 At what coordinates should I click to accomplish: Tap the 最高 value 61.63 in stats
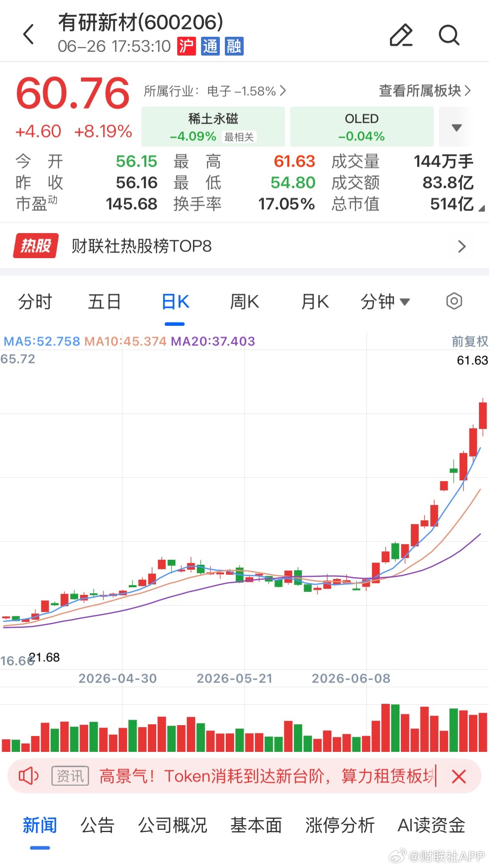pos(294,161)
